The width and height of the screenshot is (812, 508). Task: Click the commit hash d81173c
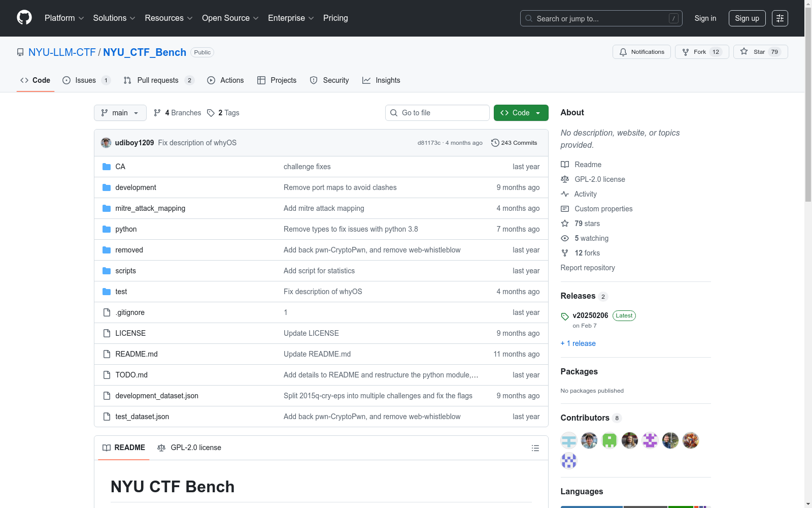click(429, 143)
